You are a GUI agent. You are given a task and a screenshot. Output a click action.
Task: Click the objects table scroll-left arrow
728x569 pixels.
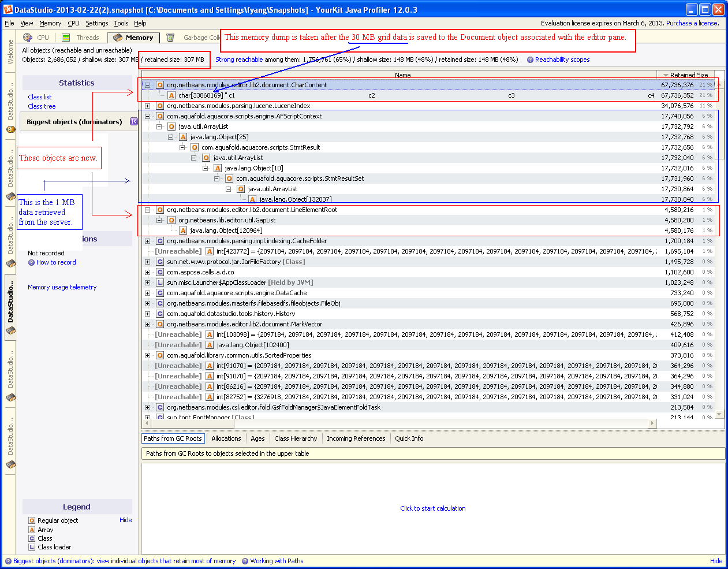click(145, 423)
